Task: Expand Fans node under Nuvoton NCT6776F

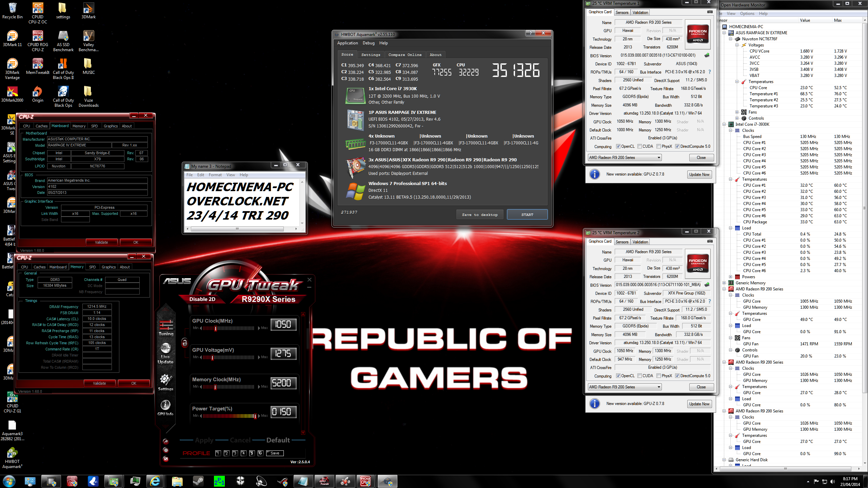Action: [737, 112]
